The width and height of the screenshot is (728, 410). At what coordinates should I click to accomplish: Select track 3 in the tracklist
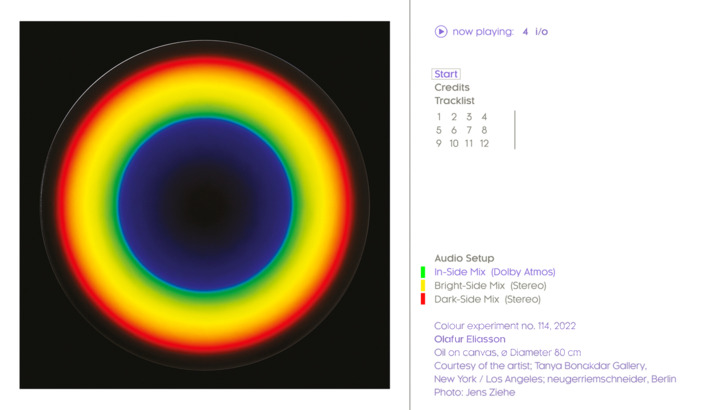point(469,117)
